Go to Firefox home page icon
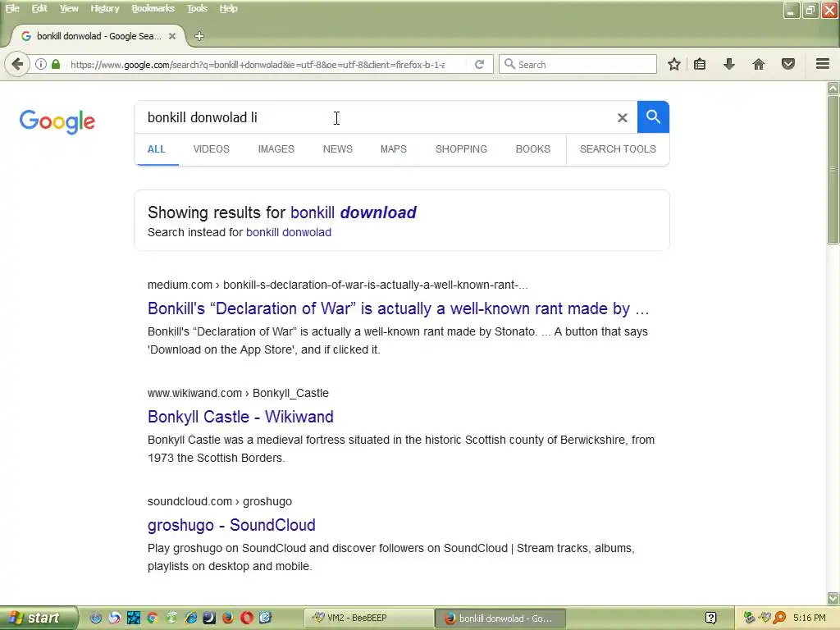Viewport: 840px width, 630px height. [759, 64]
